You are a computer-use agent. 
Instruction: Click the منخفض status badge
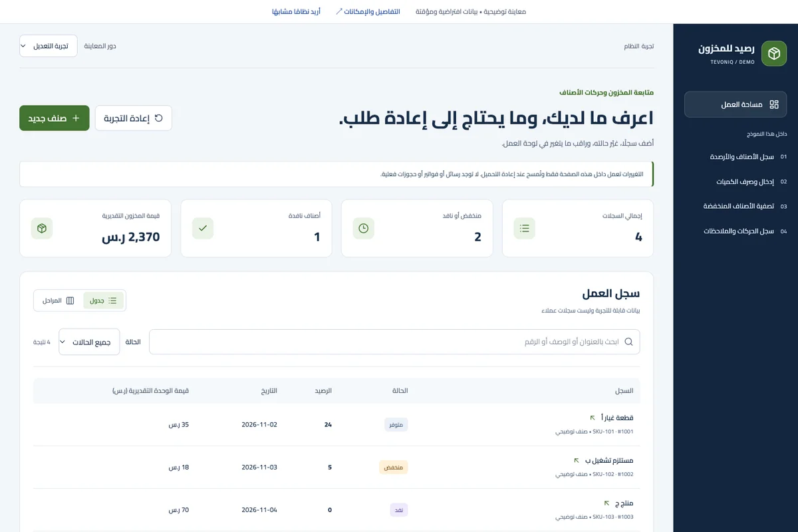pyautogui.click(x=394, y=467)
